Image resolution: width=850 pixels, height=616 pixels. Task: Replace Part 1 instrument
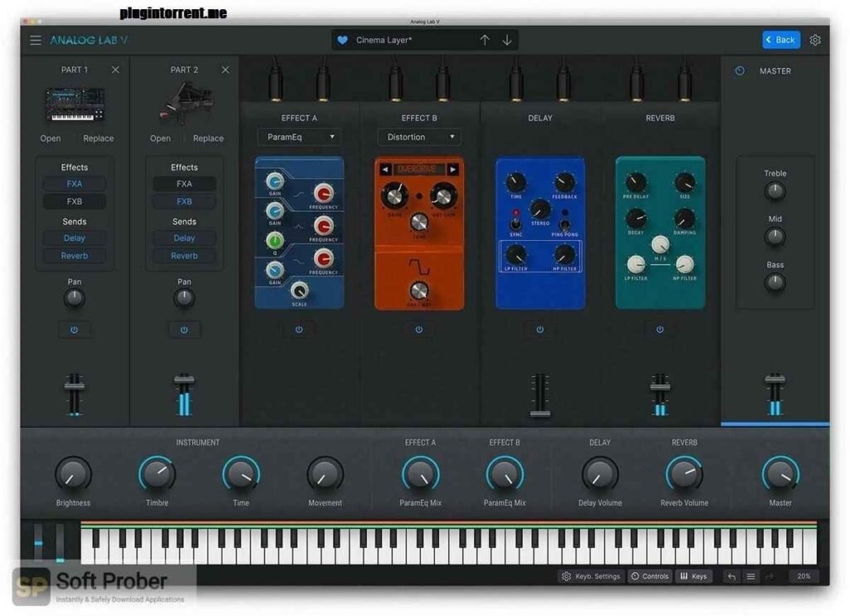click(x=98, y=139)
